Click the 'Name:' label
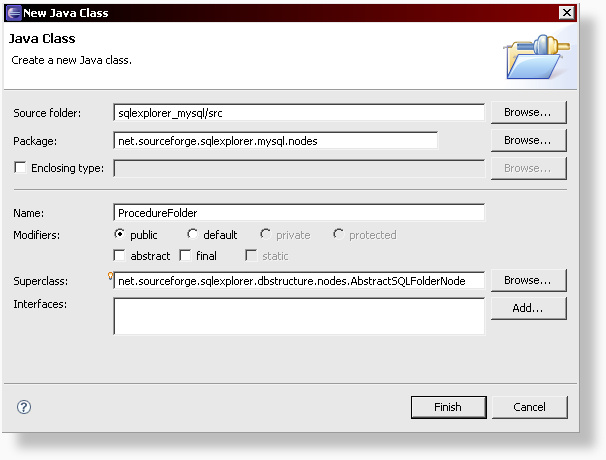Image resolution: width=606 pixels, height=460 pixels. pos(29,213)
